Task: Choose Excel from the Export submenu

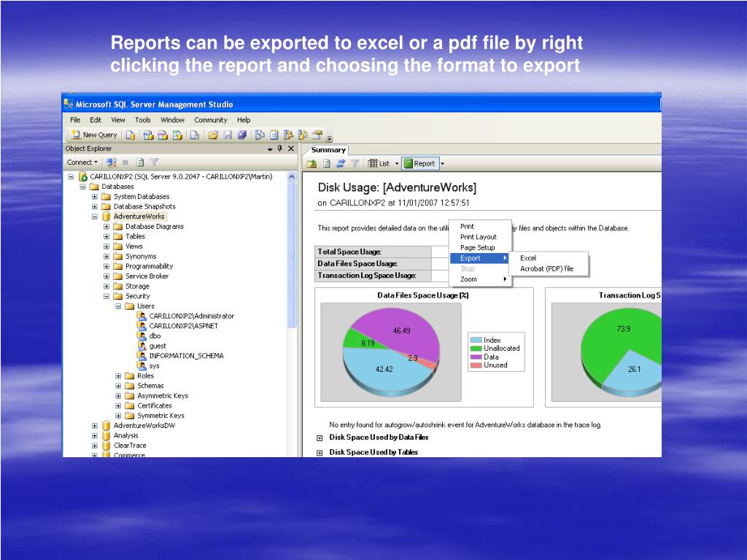Action: (x=549, y=258)
